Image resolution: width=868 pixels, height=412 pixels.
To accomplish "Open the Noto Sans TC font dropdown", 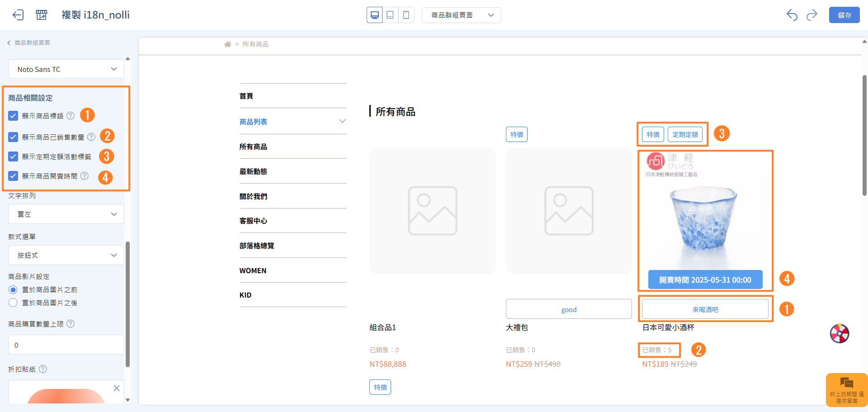I will [x=66, y=69].
